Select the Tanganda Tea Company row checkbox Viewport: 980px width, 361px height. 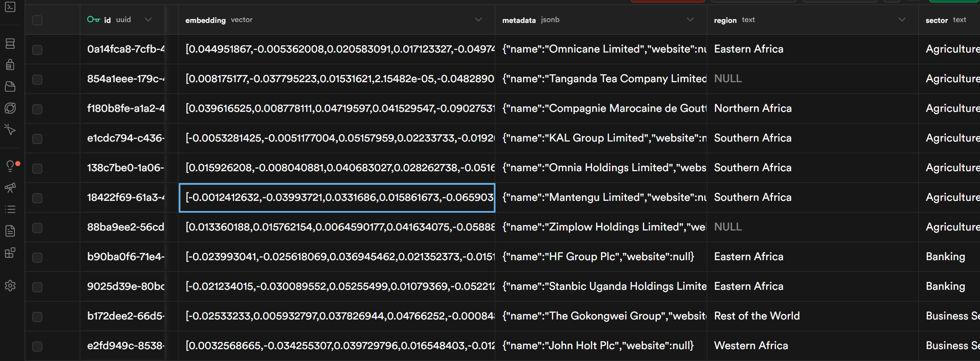tap(37, 79)
